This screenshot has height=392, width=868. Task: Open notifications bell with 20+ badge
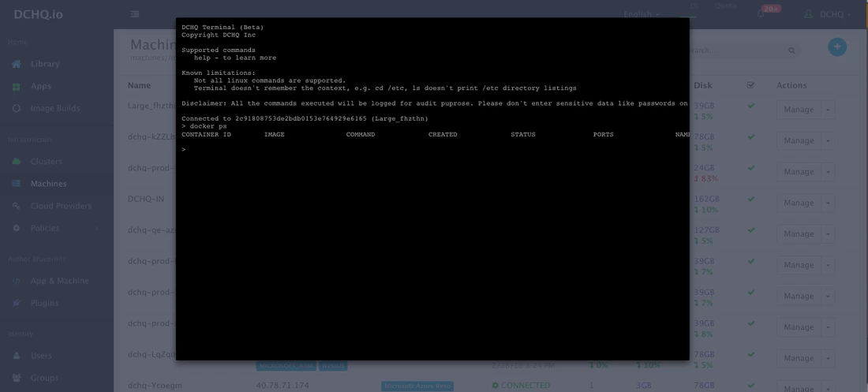[761, 14]
